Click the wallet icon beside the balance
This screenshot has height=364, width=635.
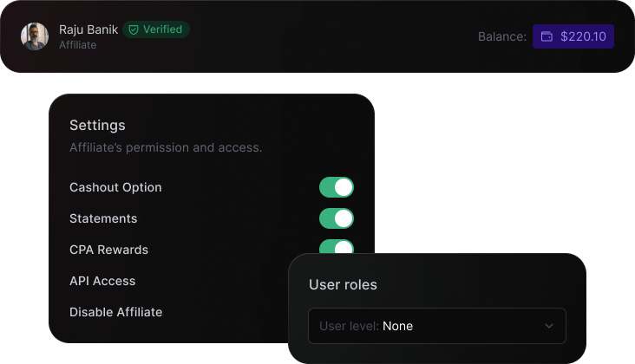[547, 37]
